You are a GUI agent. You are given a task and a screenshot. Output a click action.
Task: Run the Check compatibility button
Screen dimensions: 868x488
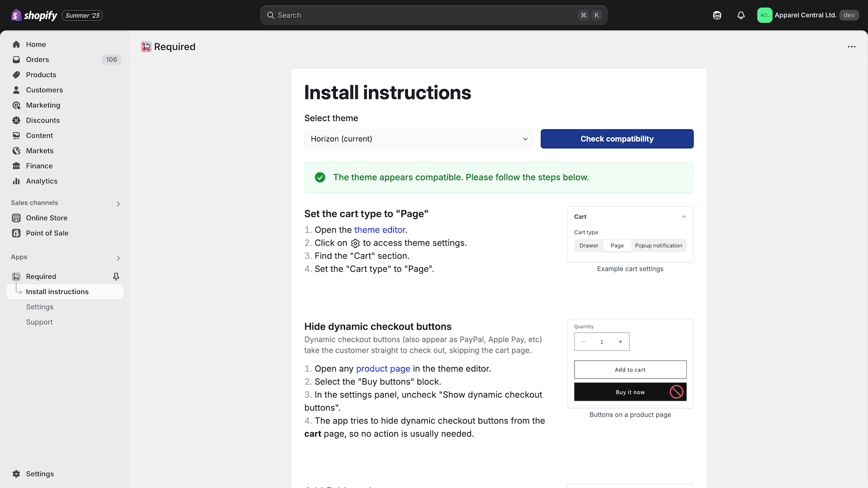[617, 139]
